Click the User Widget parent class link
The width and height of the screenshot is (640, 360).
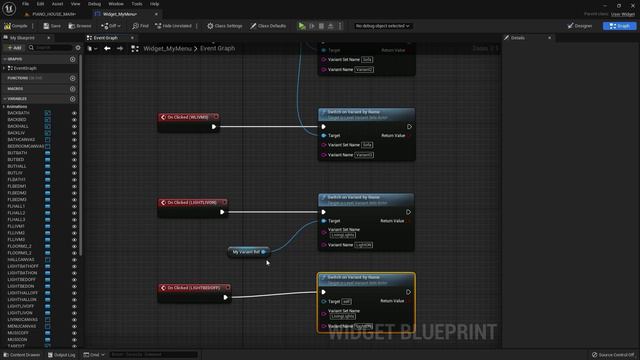[x=623, y=14]
